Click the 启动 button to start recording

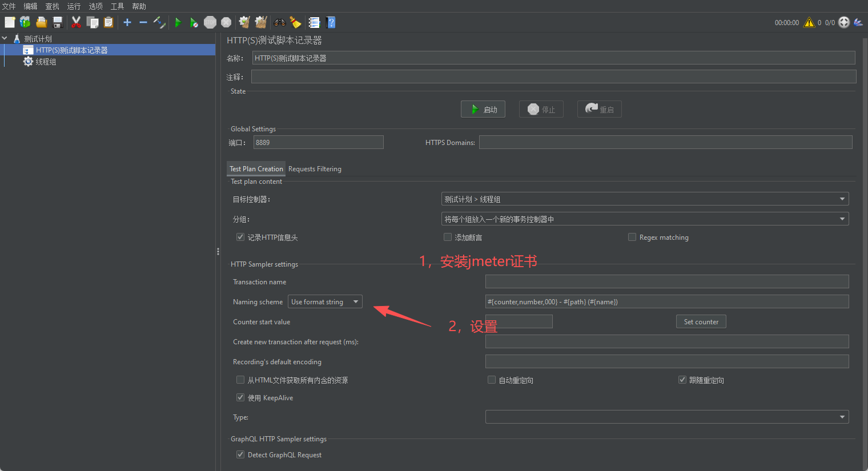click(483, 109)
